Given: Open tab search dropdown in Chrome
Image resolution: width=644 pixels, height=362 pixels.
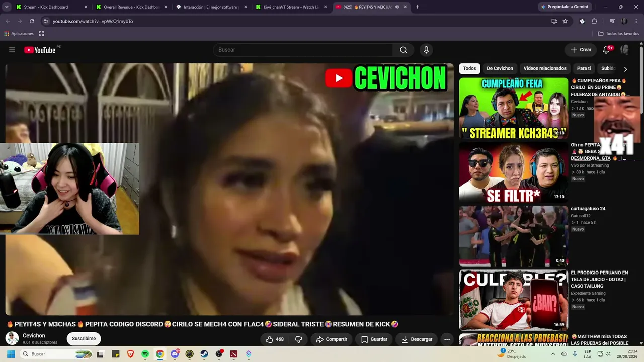Looking at the screenshot, I should click(6, 7).
